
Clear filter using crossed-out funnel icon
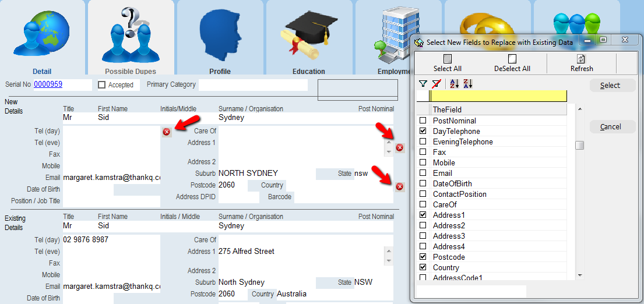(436, 84)
